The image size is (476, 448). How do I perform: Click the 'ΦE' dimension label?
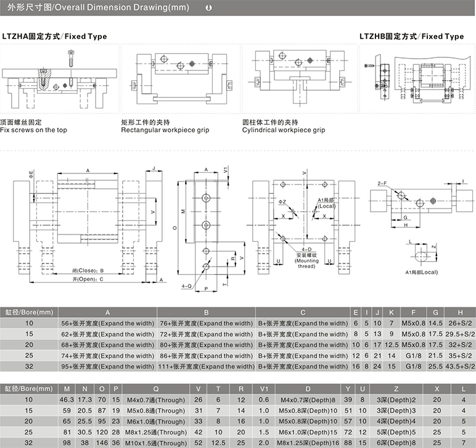click(x=31, y=174)
